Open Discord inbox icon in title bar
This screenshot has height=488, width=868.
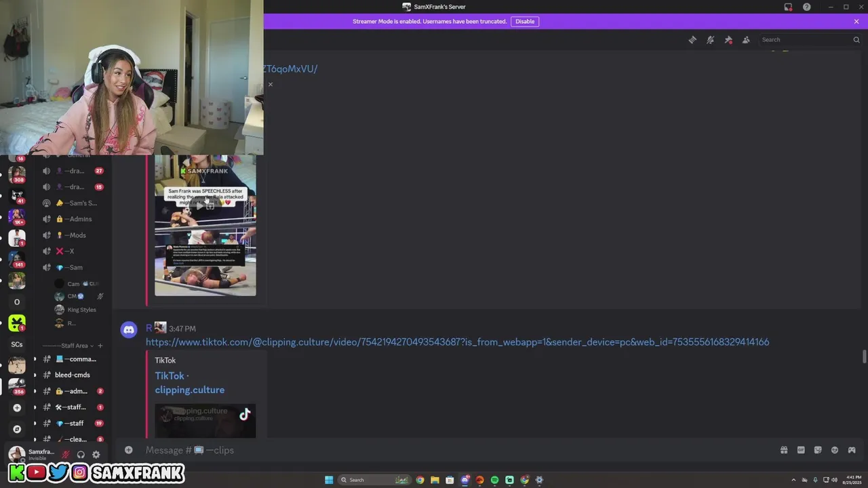click(788, 7)
